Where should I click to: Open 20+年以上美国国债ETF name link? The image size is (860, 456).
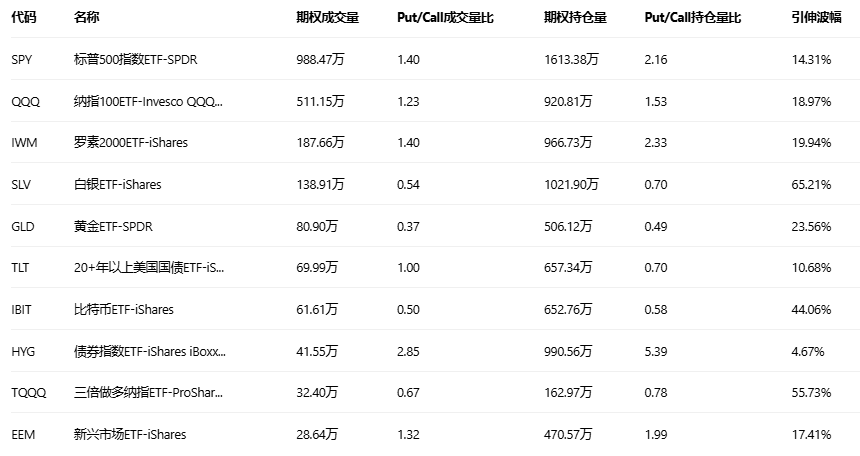click(x=149, y=268)
